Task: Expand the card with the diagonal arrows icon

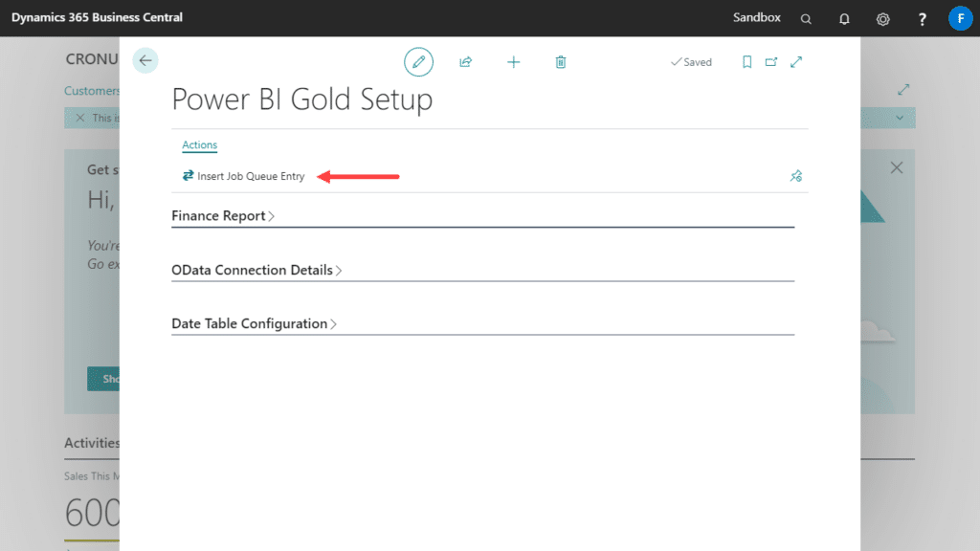Action: point(796,61)
